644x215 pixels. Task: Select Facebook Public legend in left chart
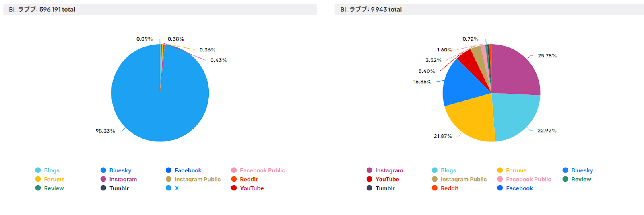coord(258,170)
